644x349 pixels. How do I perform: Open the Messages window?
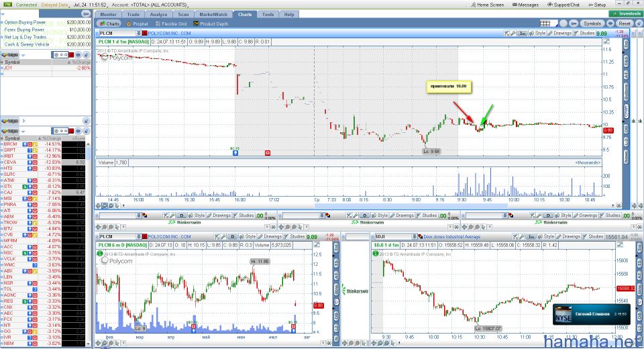pyautogui.click(x=525, y=5)
